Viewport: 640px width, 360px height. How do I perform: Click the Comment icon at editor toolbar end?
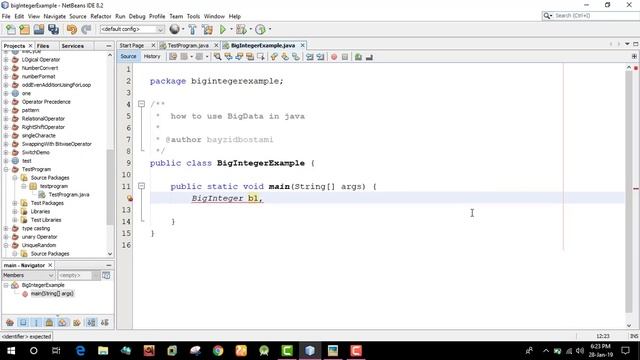369,57
